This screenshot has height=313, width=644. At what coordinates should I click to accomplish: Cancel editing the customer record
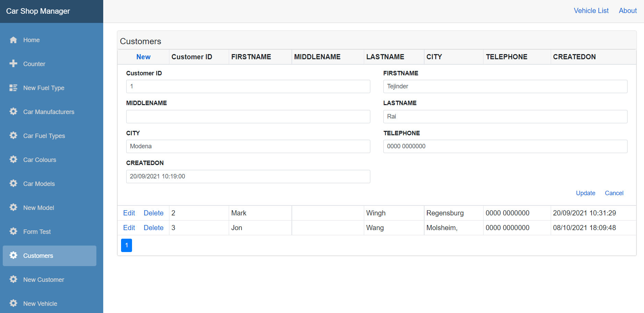click(x=614, y=193)
